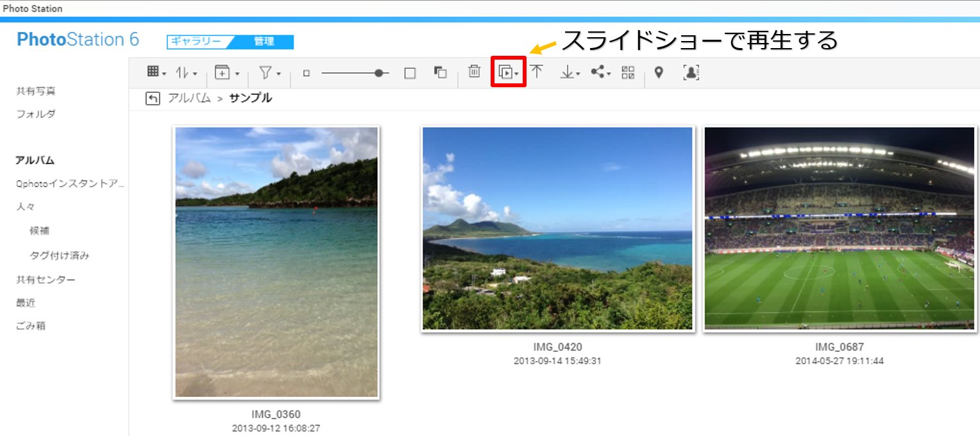This screenshot has height=436, width=980.
Task: Click the face recognition icon
Action: pyautogui.click(x=691, y=72)
